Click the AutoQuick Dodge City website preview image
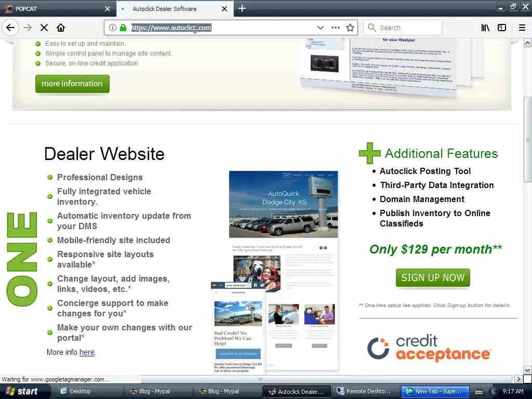The height and width of the screenshot is (399, 532). click(283, 204)
